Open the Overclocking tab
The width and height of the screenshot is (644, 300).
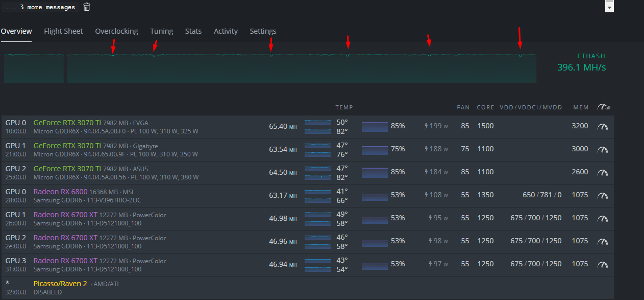click(116, 31)
